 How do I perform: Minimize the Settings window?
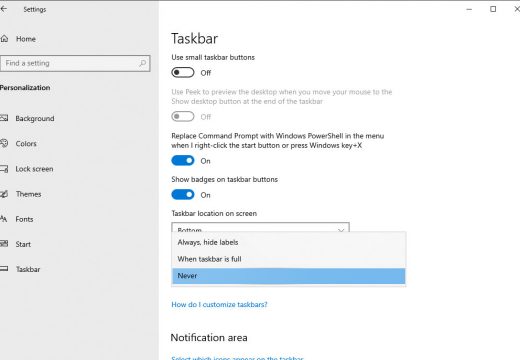pos(469,9)
